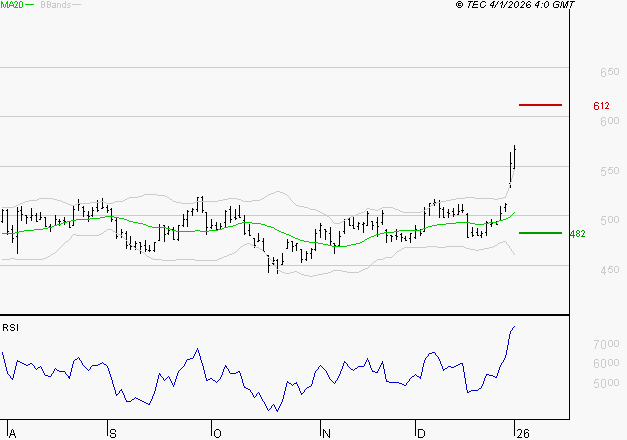Toggle the BBands legend label
627x440 pixels.
point(53,5)
